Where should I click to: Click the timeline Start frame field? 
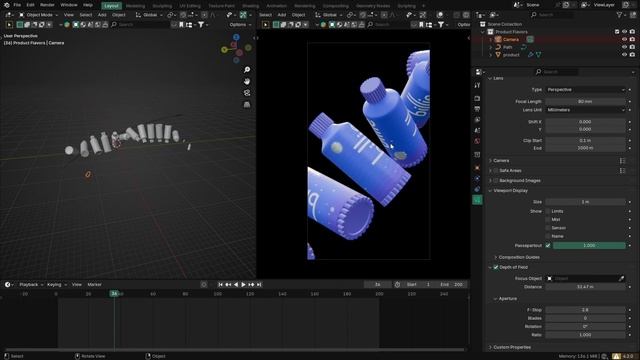click(x=418, y=284)
